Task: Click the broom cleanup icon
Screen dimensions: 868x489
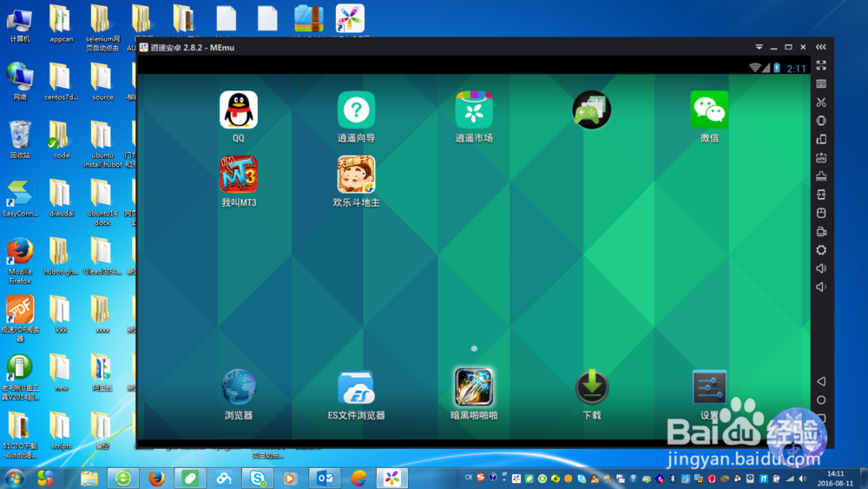Action: point(821,176)
